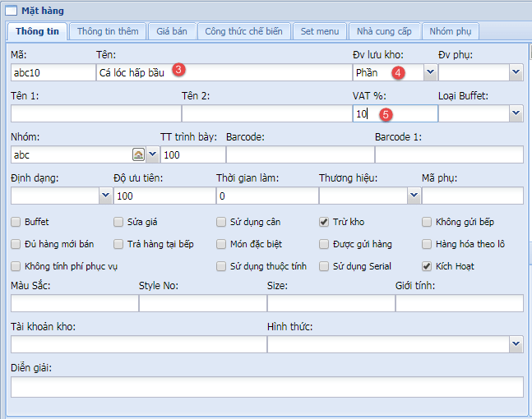532x419 pixels.
Task: Click the Tên field containing Cá lóc hấp bầu
Action: 222,72
